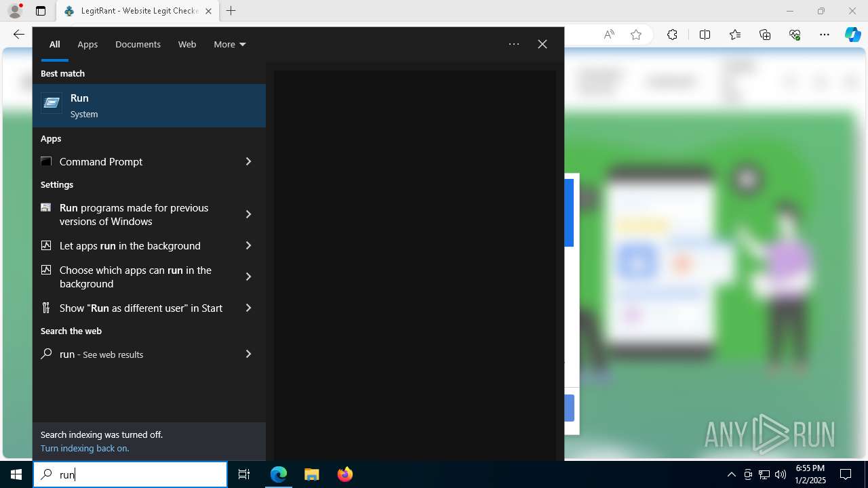
Task: Open Edge profile icon
Action: click(x=15, y=11)
